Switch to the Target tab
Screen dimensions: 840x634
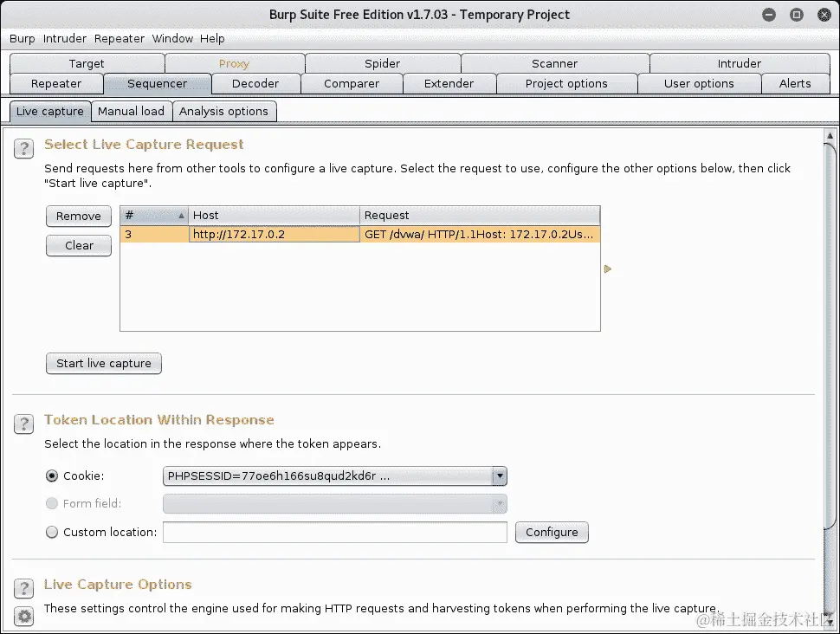coord(87,63)
